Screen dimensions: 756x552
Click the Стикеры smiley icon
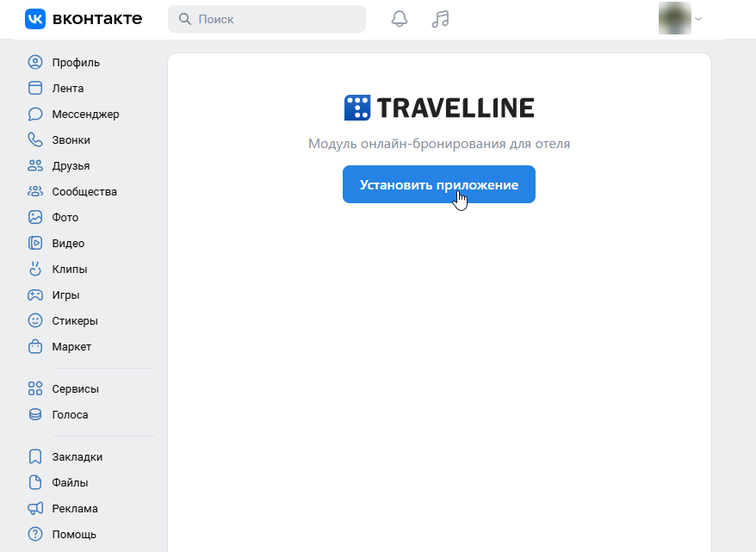coord(35,320)
